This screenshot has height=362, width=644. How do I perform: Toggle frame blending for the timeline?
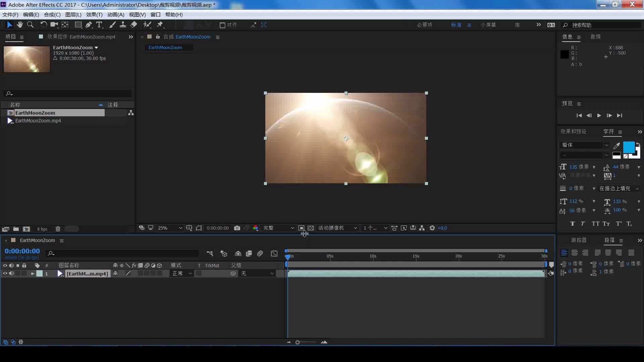(249, 253)
